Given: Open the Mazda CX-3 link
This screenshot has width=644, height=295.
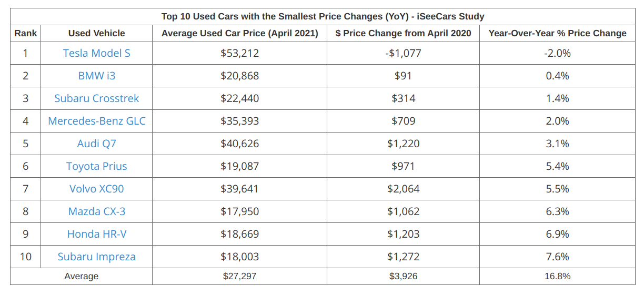Looking at the screenshot, I should [x=97, y=211].
